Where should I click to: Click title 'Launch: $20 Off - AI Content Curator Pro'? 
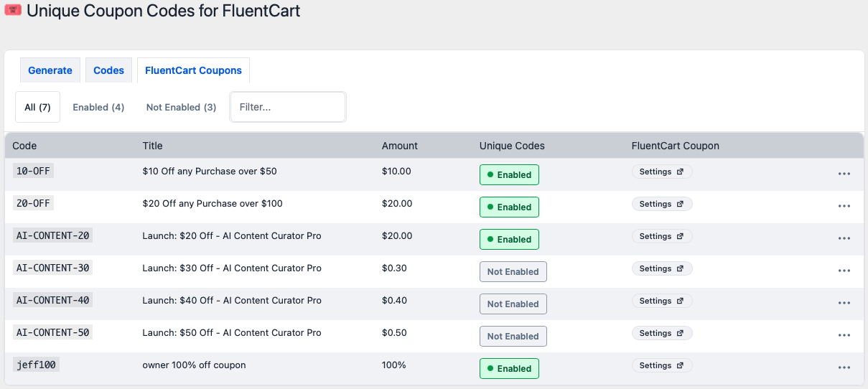pos(232,236)
